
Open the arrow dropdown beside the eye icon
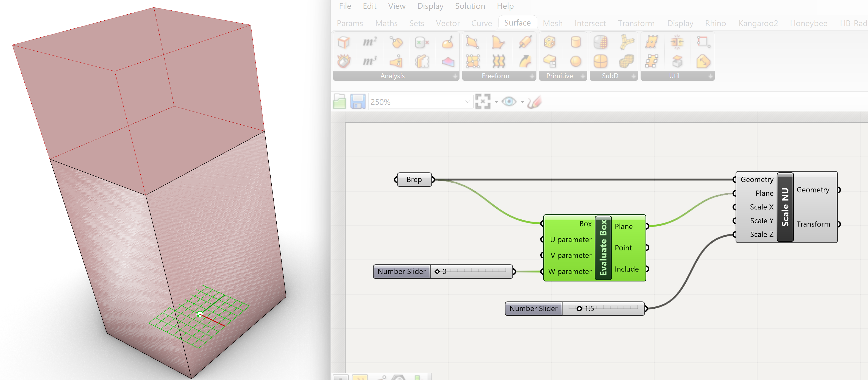click(522, 102)
